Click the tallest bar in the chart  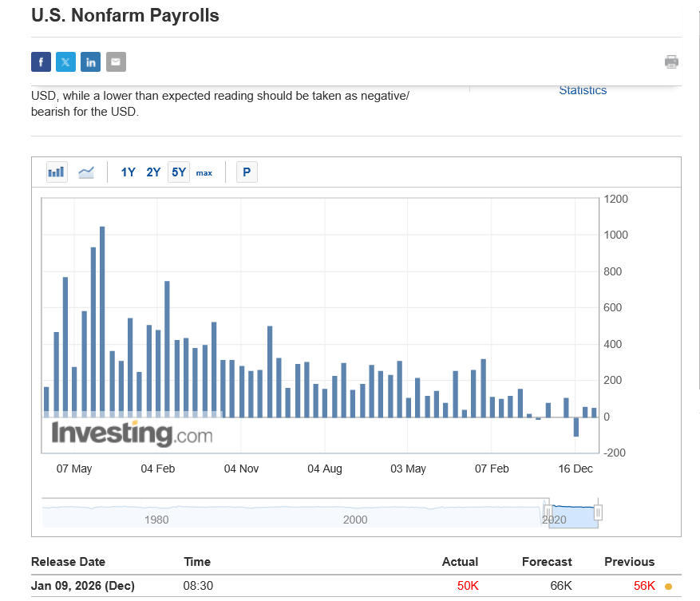point(102,319)
